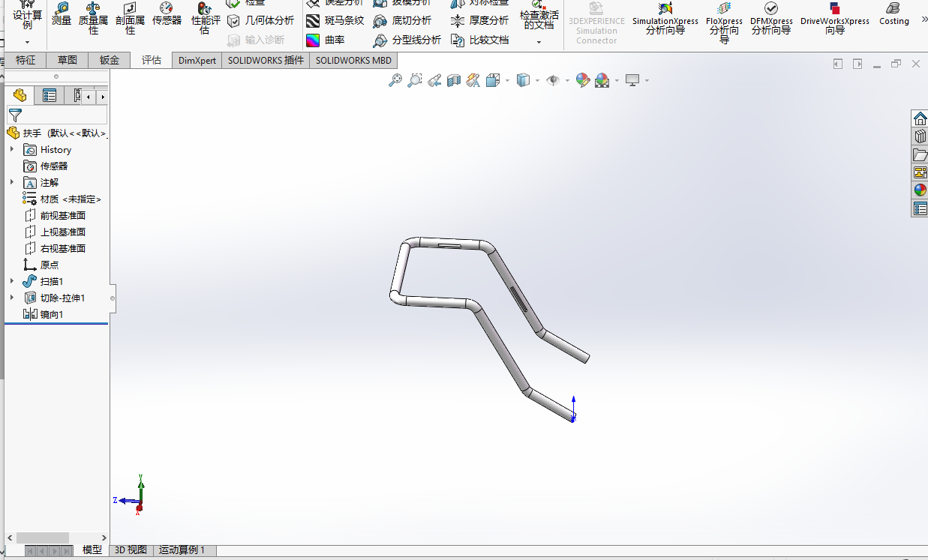Select 上视基准面 top plane
Image resolution: width=928 pixels, height=560 pixels.
(x=55, y=232)
